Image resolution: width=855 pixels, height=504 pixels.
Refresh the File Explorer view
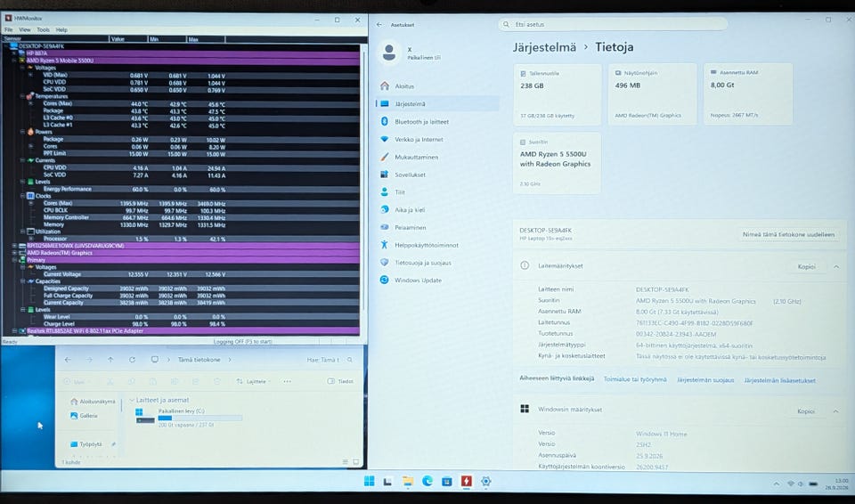(132, 360)
